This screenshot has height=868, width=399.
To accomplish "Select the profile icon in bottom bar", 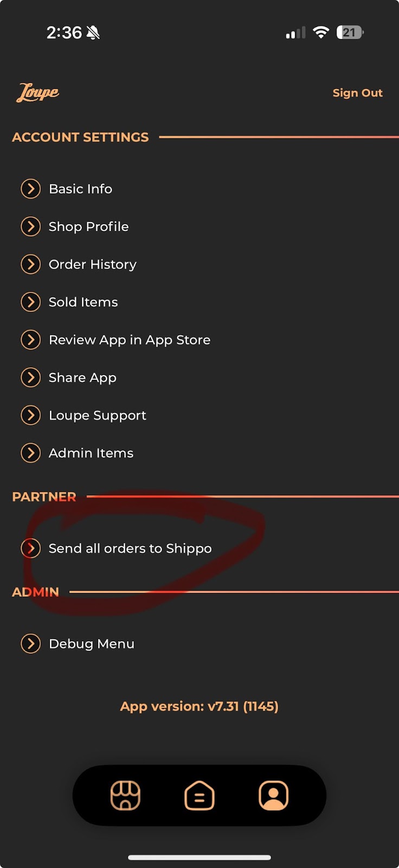I will pos(274,795).
